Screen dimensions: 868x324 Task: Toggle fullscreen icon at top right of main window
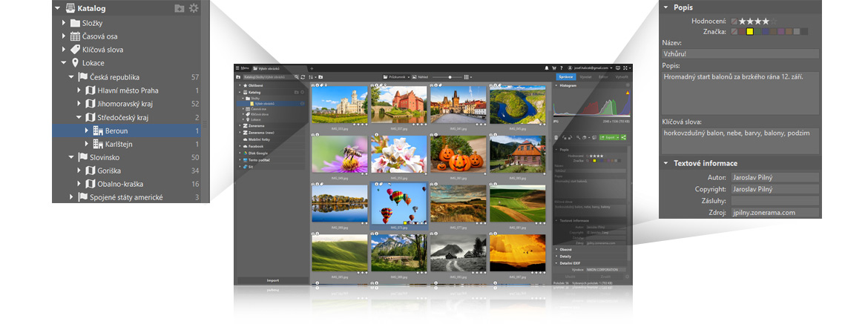click(625, 68)
